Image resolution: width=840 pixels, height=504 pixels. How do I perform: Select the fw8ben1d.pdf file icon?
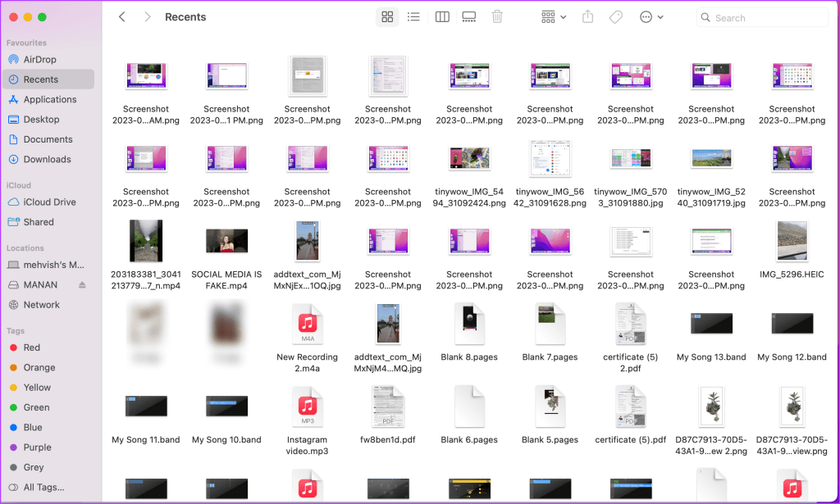pos(388,406)
